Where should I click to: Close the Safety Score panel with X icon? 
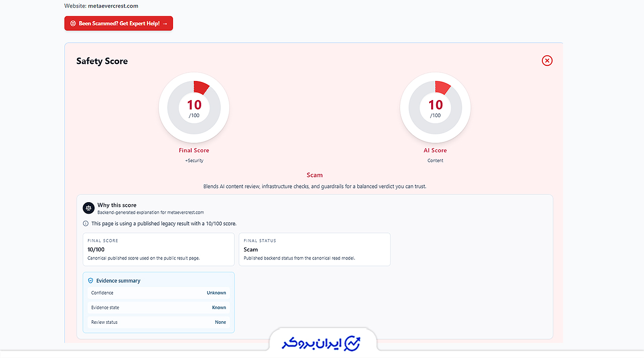click(547, 60)
